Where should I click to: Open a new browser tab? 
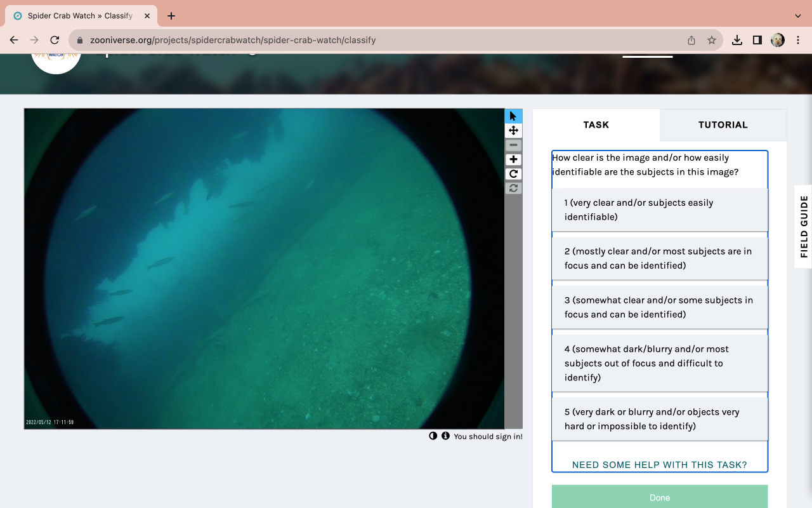point(171,16)
